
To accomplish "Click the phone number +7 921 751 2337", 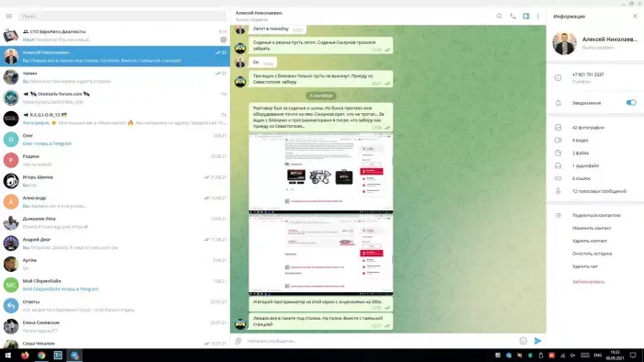I will pyautogui.click(x=588, y=74).
